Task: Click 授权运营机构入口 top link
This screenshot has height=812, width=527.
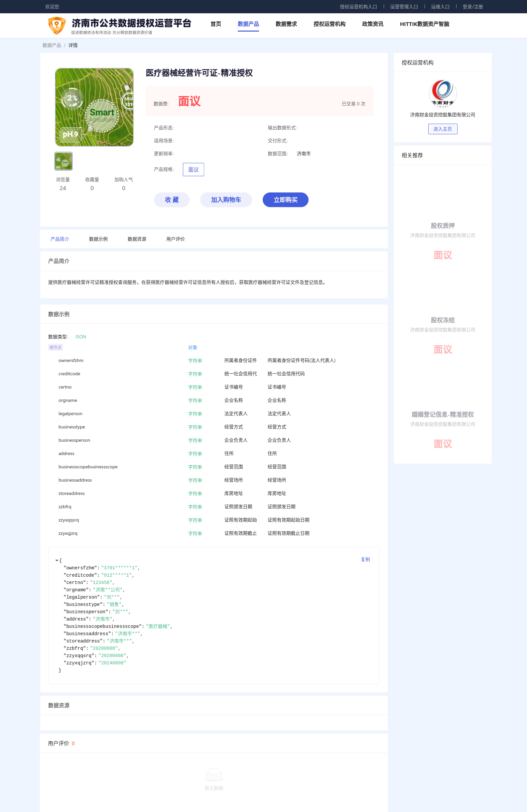Action: tap(358, 7)
